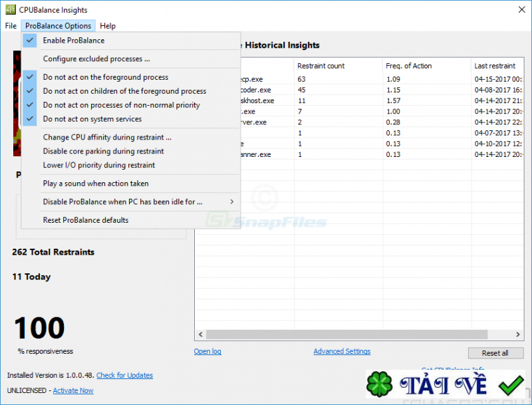Viewport: 532px width, 405px height.
Task: Toggle Do not act on system services
Action: point(130,119)
